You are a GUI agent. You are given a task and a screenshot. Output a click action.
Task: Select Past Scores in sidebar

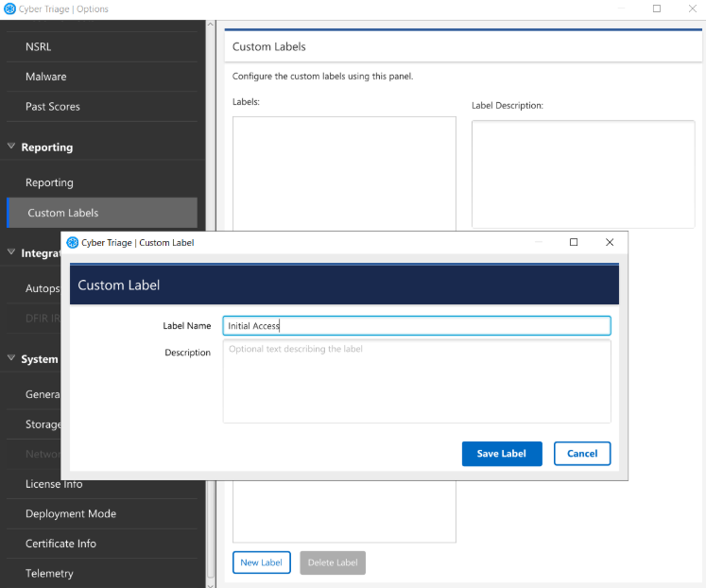[x=52, y=107]
